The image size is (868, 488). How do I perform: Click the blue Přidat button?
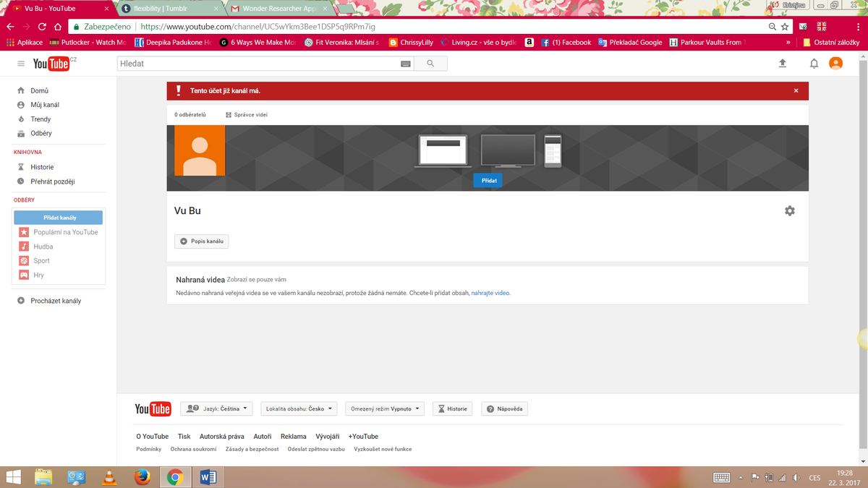pos(489,181)
